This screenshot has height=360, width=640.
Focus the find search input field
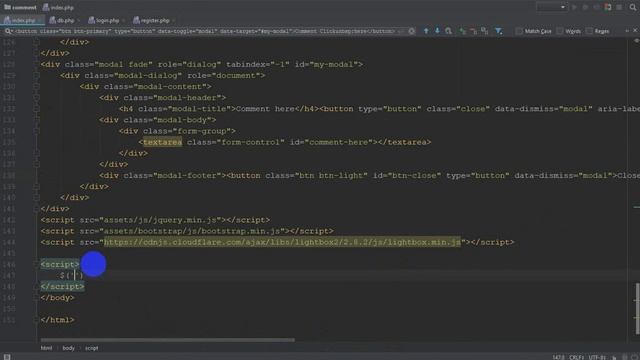[205, 31]
